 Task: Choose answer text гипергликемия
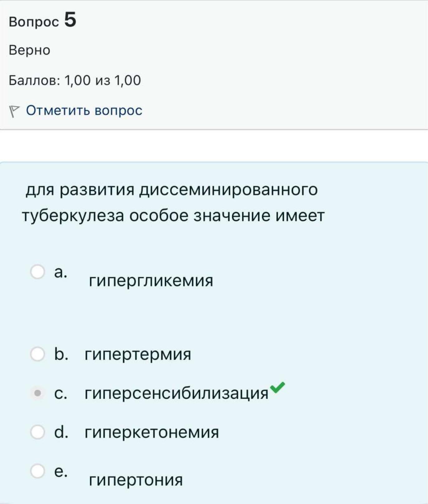[151, 281]
